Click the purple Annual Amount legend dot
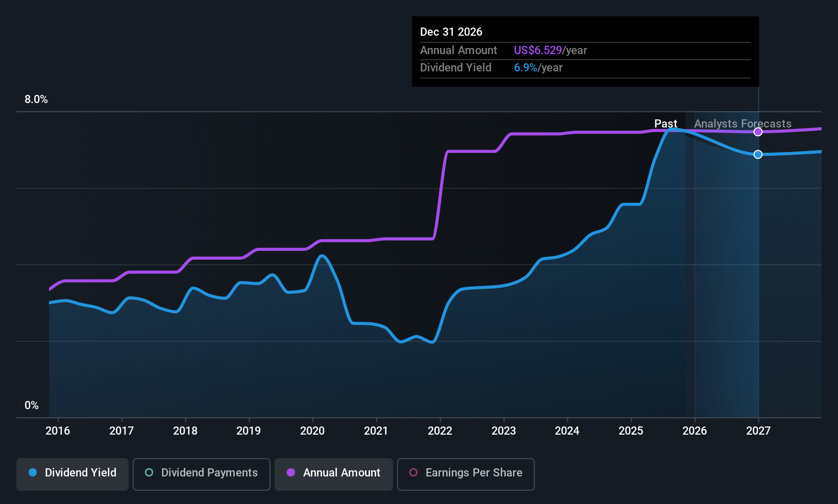Image resolution: width=838 pixels, height=504 pixels. tap(291, 473)
